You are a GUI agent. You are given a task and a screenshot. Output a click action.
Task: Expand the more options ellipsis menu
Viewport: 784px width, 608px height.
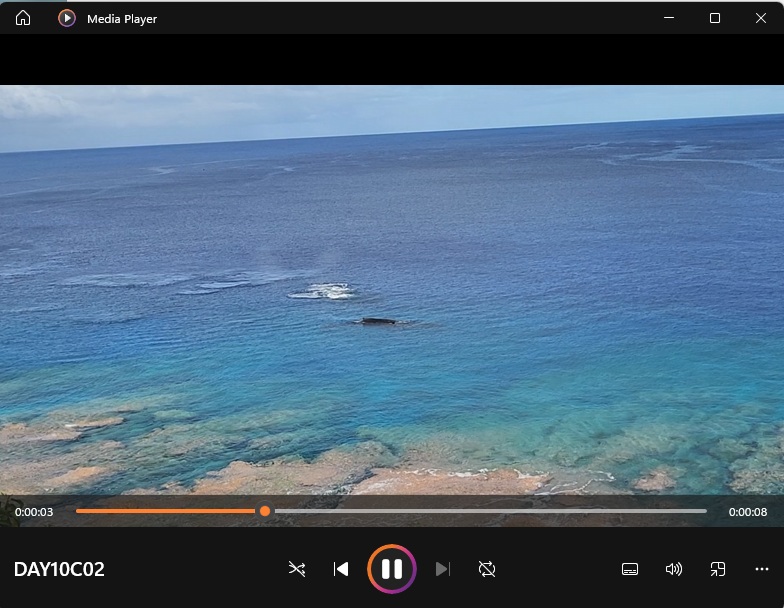(762, 569)
